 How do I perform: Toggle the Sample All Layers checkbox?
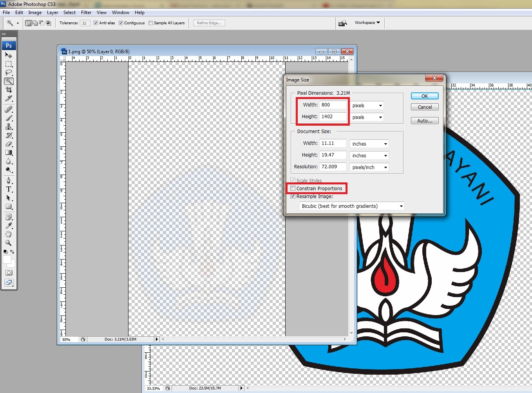point(151,23)
